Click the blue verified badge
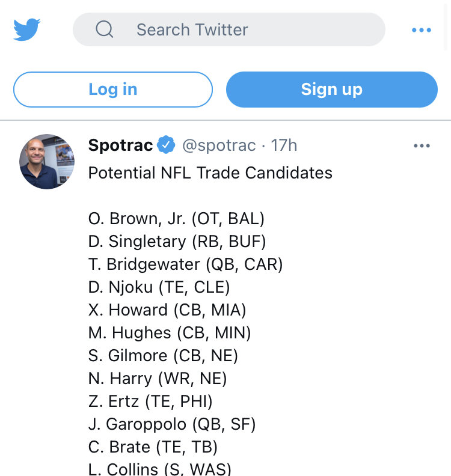This screenshot has width=451, height=476. click(166, 145)
